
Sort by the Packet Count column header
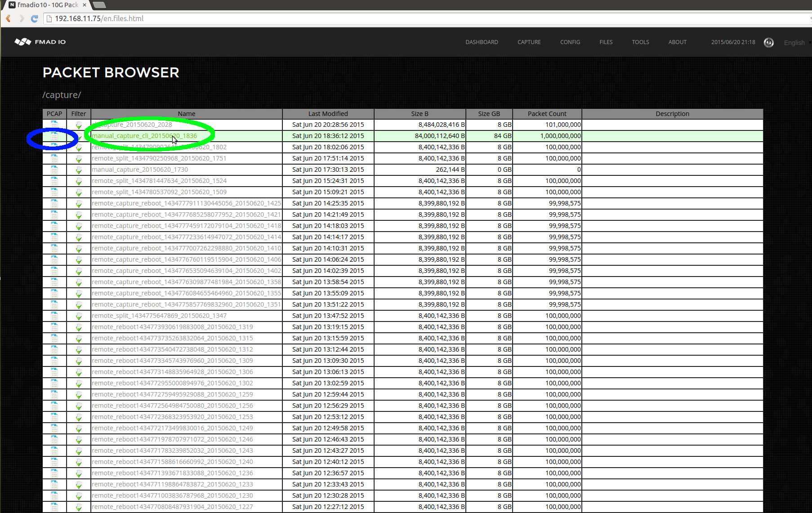pos(547,114)
